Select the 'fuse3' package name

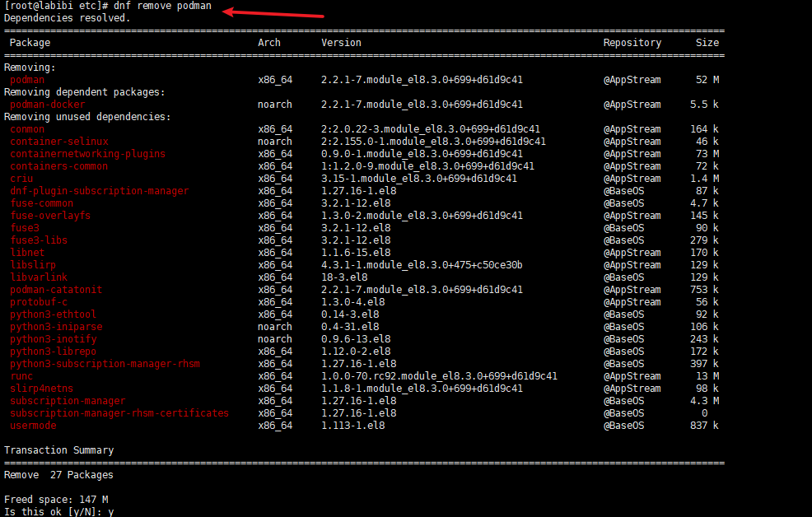(25, 228)
